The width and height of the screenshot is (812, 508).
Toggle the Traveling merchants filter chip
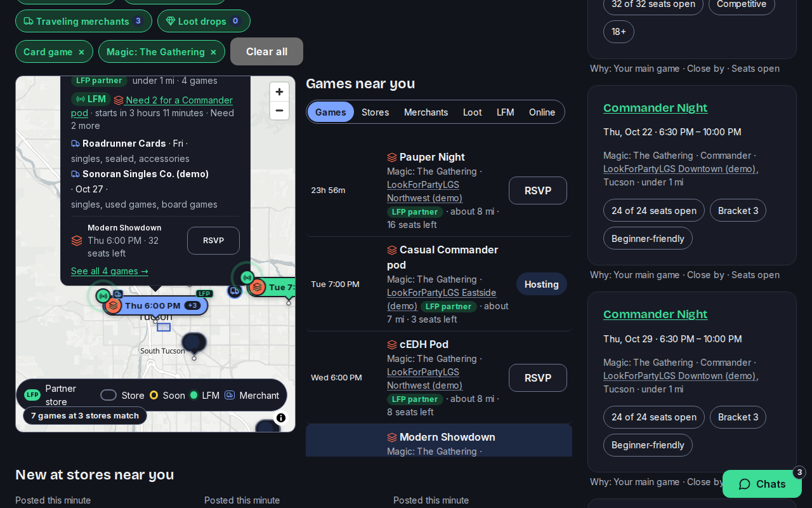click(84, 21)
